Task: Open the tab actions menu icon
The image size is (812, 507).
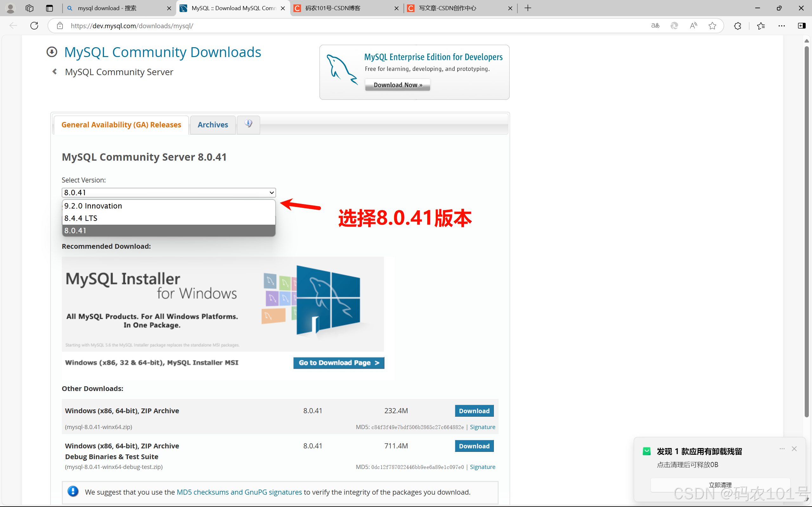Action: pyautogui.click(x=49, y=8)
